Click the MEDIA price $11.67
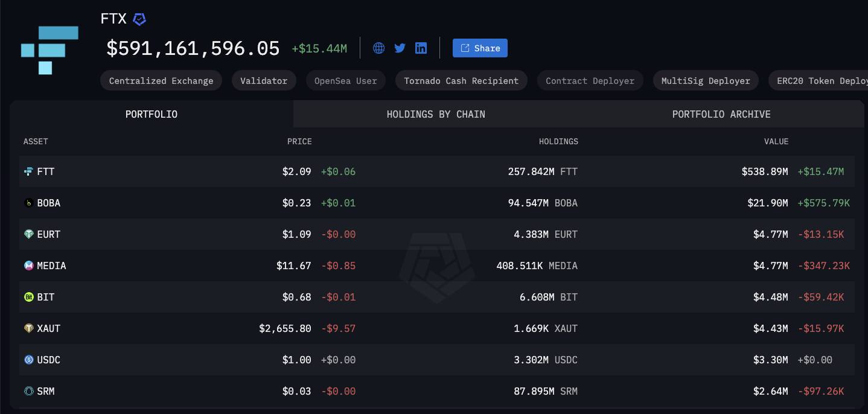868x414 pixels. pyautogui.click(x=294, y=266)
